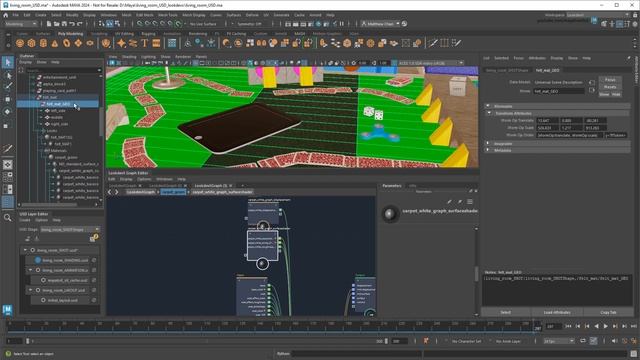Expand the Metadata section
The image size is (640, 360).
tap(488, 150)
